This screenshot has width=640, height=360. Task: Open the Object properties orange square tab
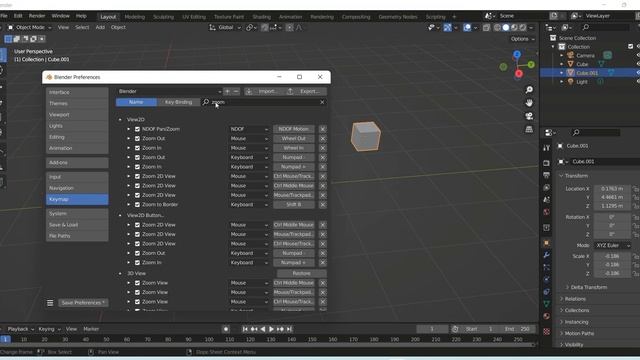[x=547, y=243]
